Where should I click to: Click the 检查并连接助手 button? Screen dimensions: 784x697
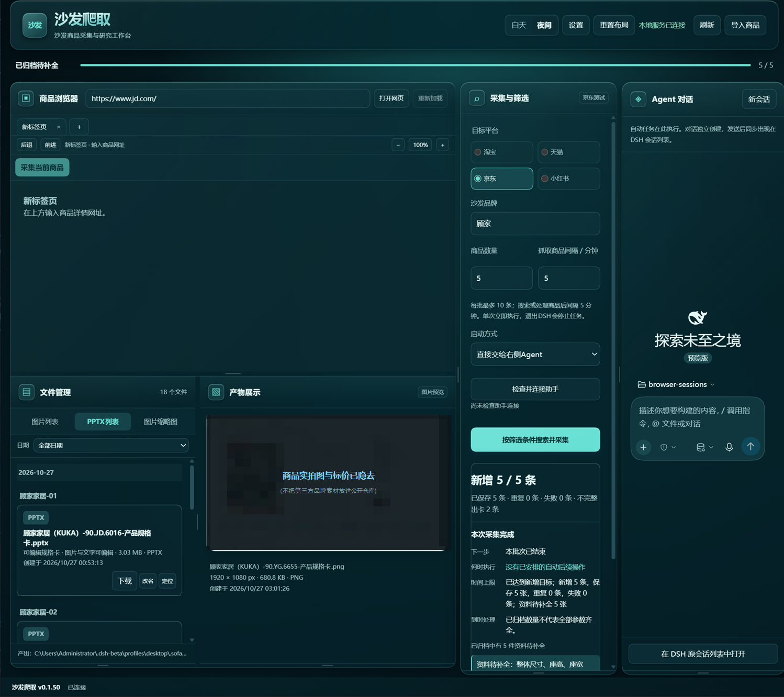(535, 389)
